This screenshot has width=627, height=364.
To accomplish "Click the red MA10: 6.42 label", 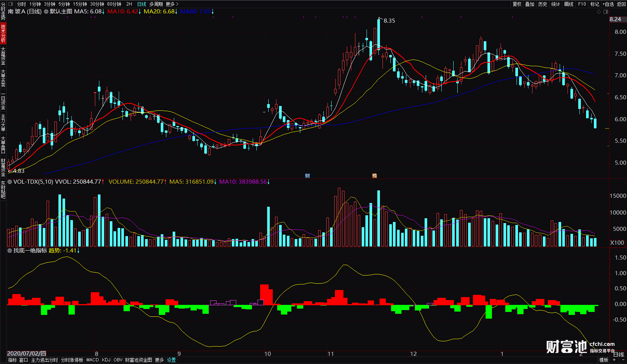I will point(124,12).
